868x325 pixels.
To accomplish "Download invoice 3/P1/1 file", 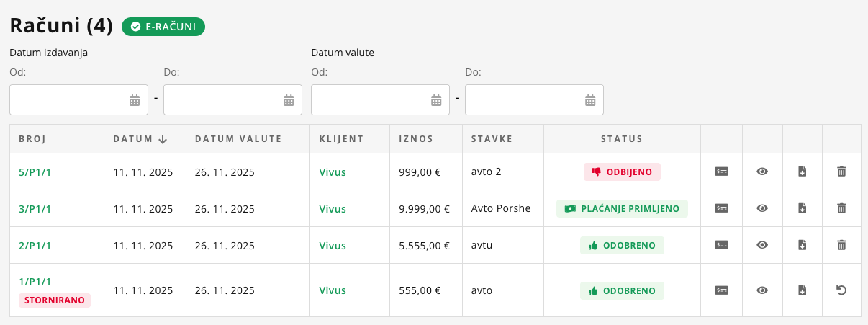I will (802, 208).
